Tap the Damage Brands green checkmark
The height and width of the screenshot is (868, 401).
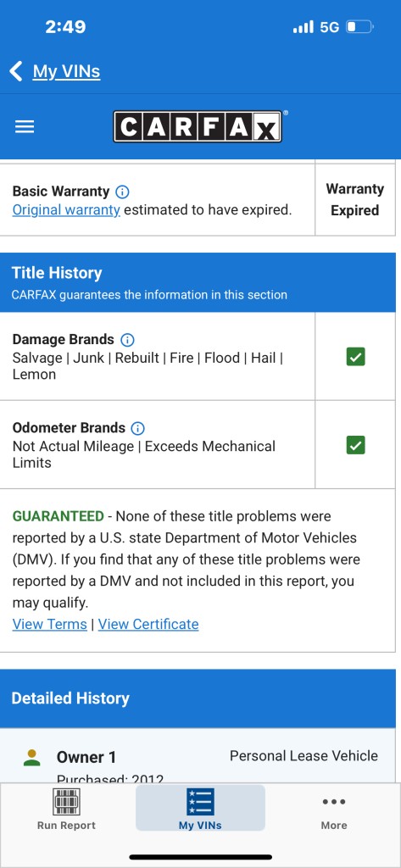tap(355, 357)
